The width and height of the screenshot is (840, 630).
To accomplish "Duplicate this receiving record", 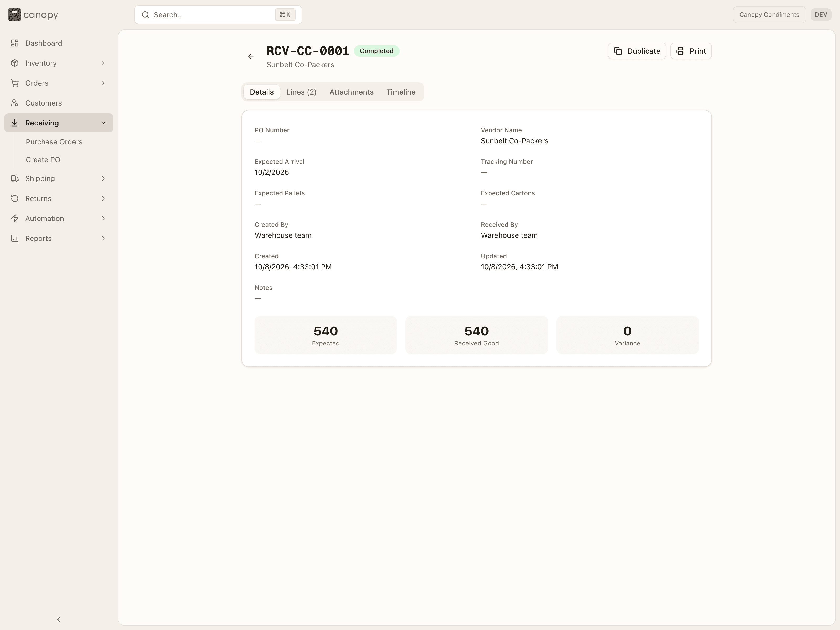I will (x=637, y=51).
